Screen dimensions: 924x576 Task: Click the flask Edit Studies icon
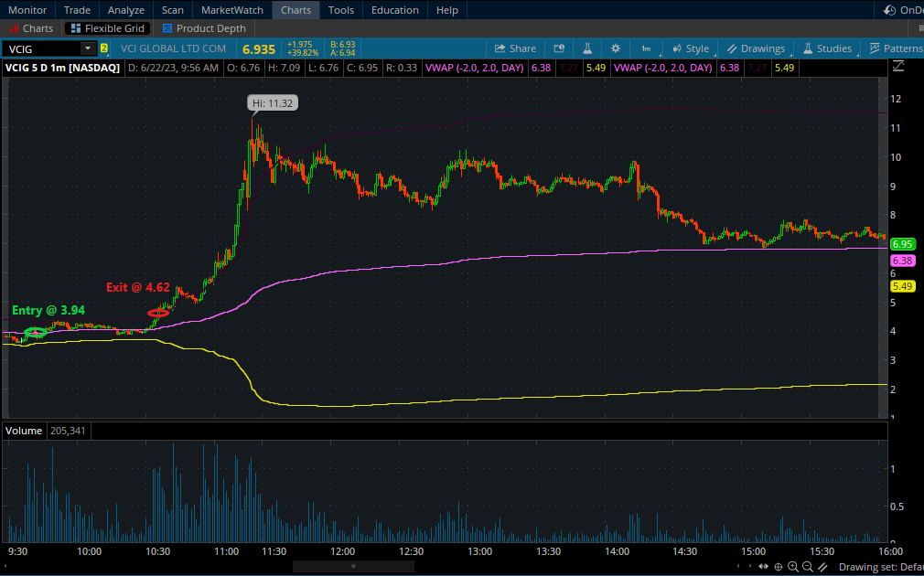tap(587, 48)
